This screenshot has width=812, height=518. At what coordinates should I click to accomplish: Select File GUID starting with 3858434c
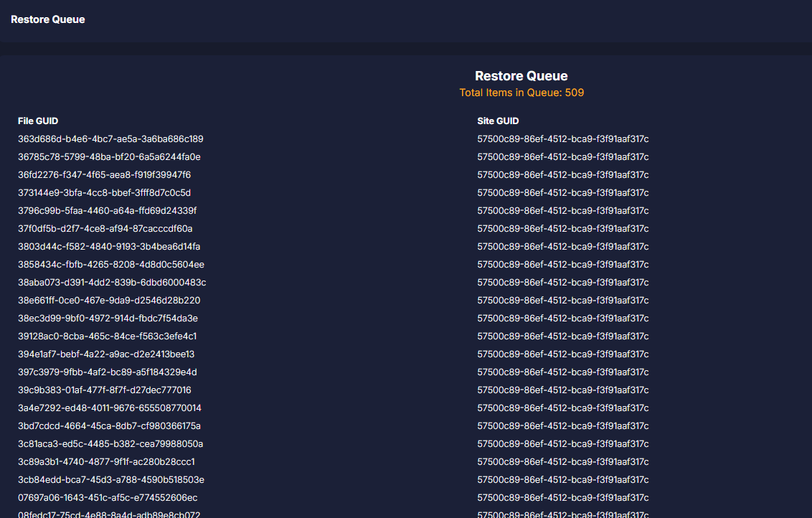(110, 265)
